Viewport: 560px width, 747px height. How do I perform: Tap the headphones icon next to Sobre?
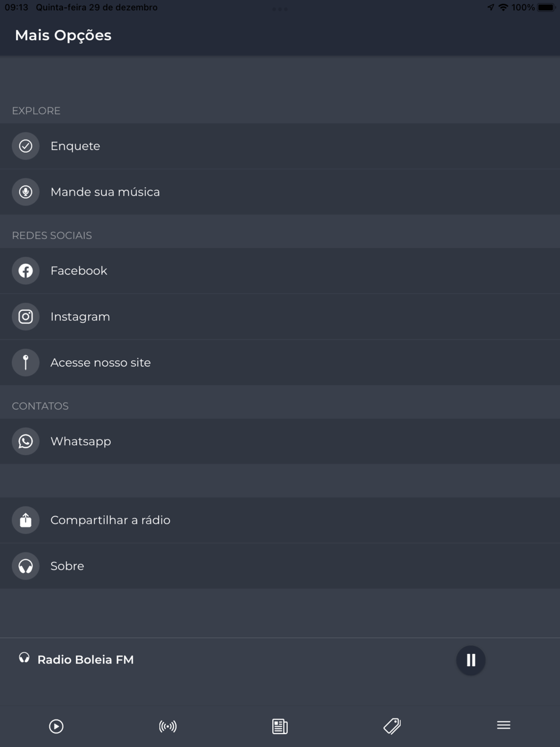point(26,566)
